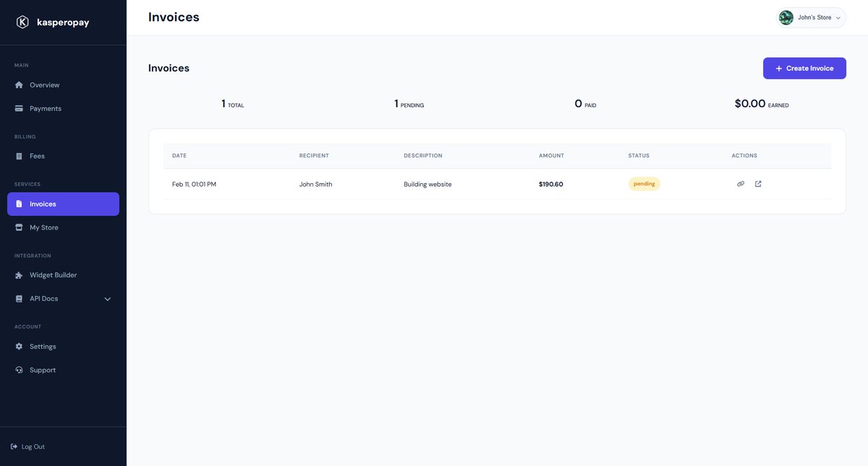Click the 1 Pending stat
868x466 pixels.
[x=409, y=103]
